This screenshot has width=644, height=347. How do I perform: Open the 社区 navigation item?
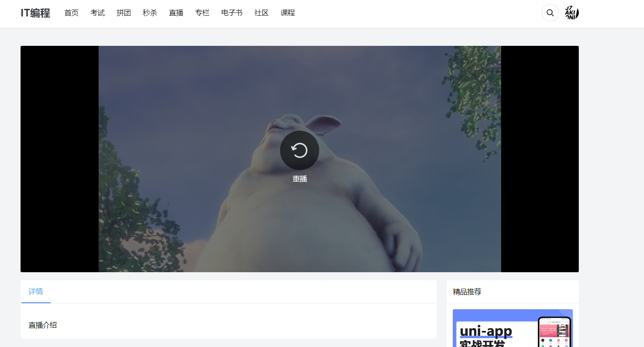coord(262,13)
